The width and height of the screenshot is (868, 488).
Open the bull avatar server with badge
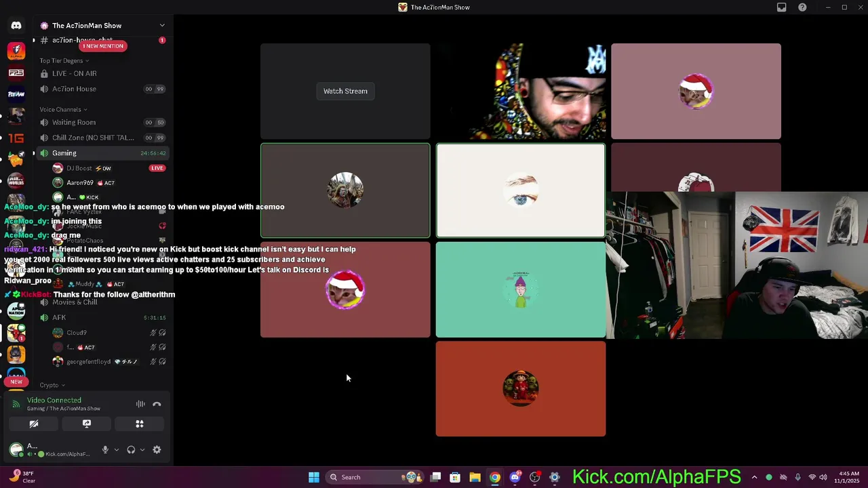[16, 333]
